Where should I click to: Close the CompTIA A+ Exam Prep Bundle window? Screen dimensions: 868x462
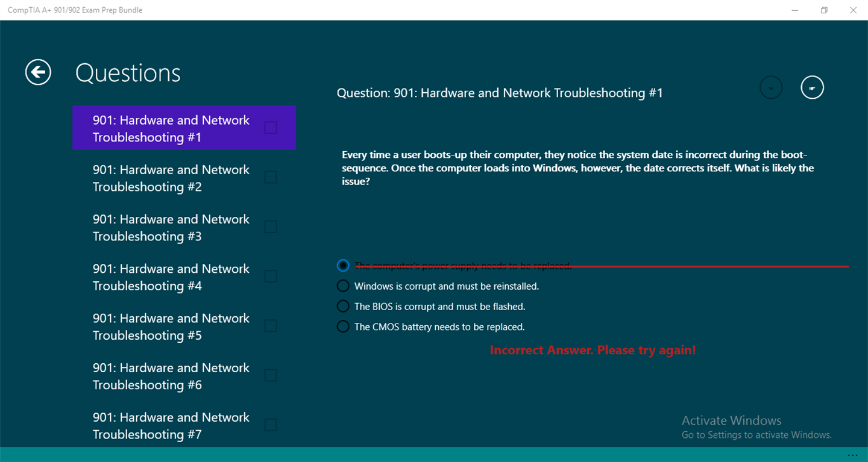(x=853, y=10)
